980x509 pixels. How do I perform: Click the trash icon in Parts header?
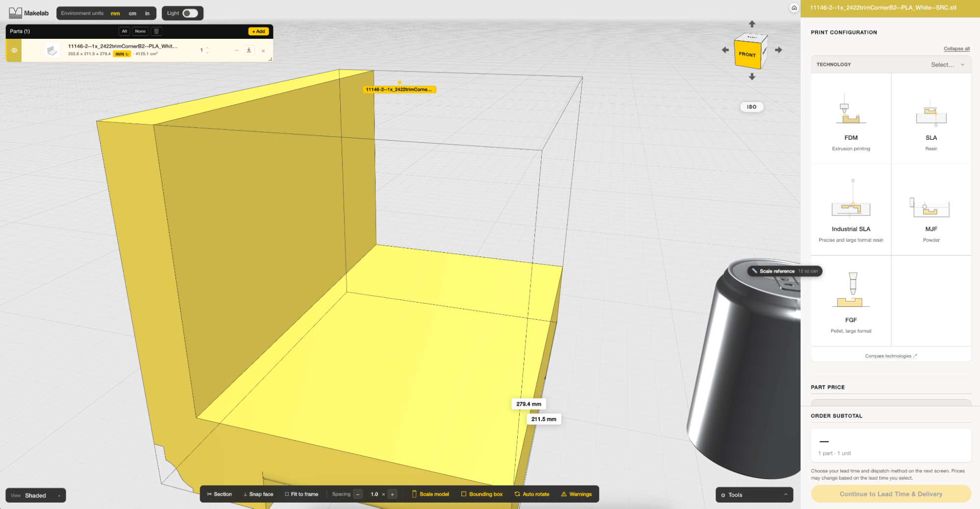(156, 31)
